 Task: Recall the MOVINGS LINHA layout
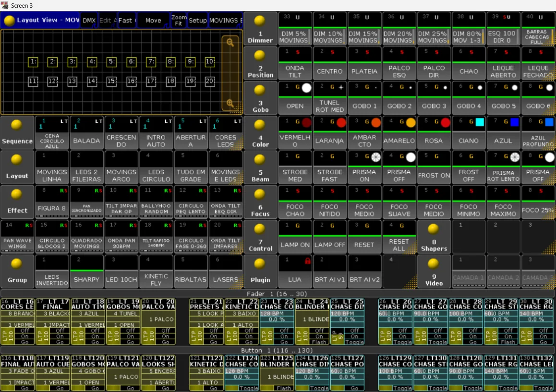[52, 167]
